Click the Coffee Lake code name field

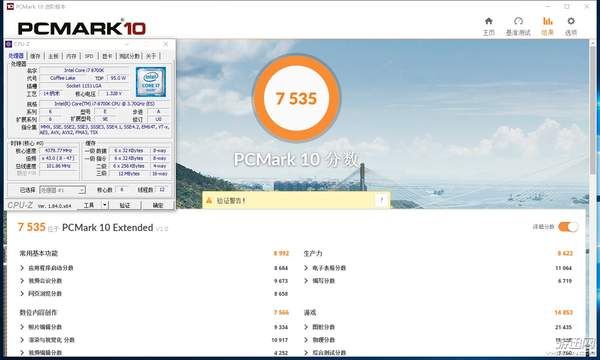click(x=63, y=78)
